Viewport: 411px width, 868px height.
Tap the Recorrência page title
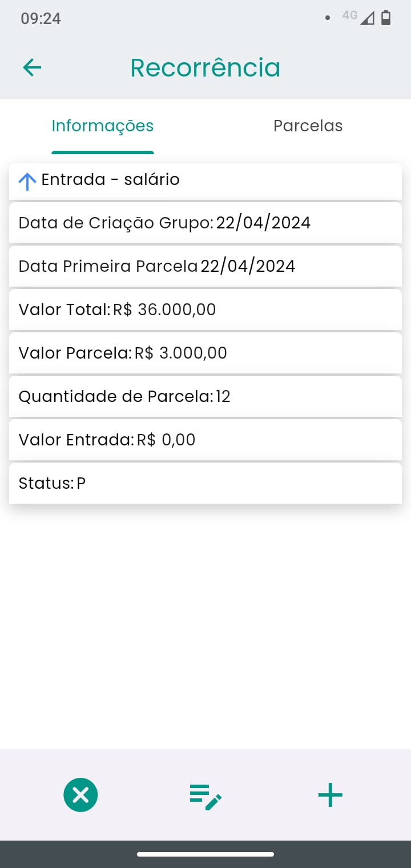205,68
